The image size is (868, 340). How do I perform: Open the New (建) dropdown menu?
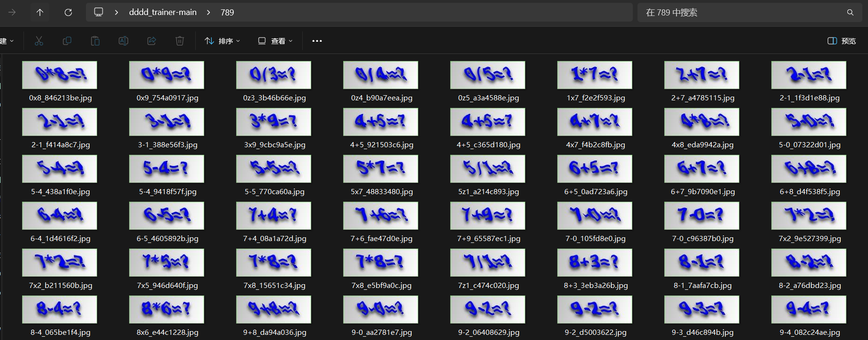pyautogui.click(x=7, y=41)
